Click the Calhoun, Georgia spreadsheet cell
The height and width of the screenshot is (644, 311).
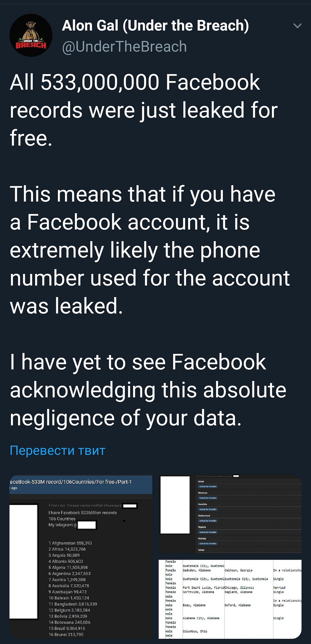pos(238,570)
